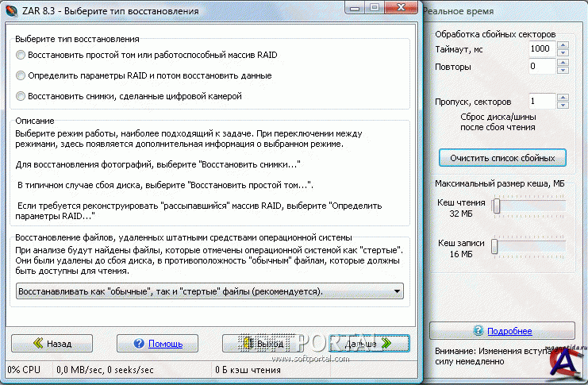The image size is (588, 385).
Task: Click the Кеш записи slider handle
Action: point(496,247)
